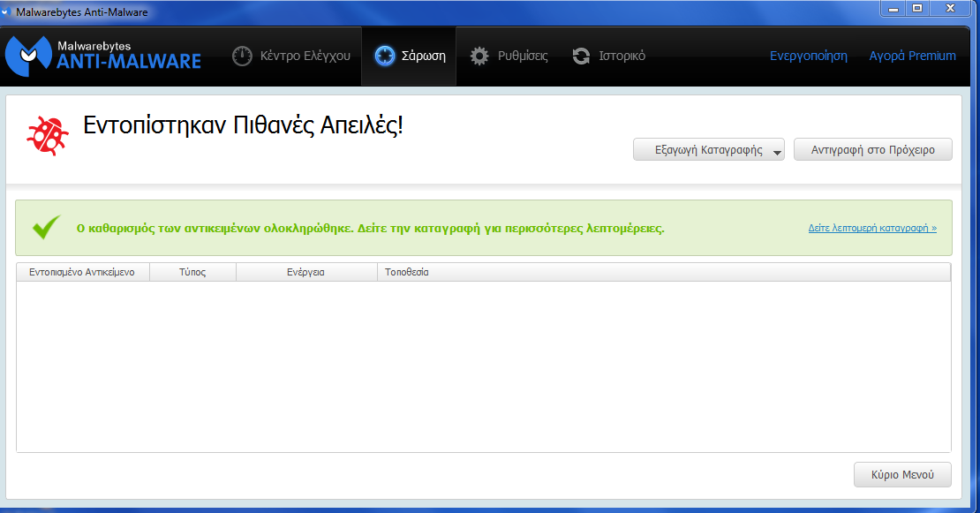Click the Αγορά Premium link
This screenshot has height=513, width=980.
[913, 56]
